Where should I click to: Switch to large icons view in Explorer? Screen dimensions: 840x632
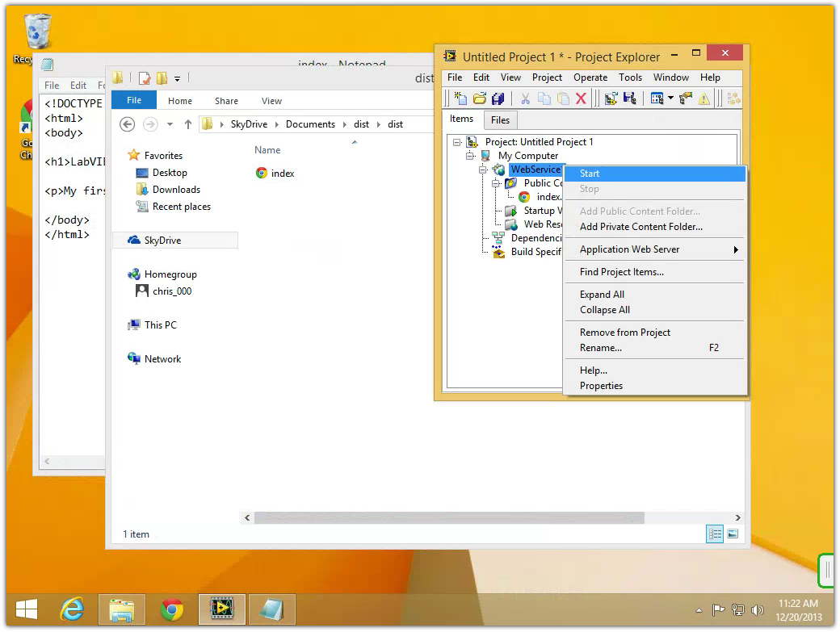pos(733,534)
